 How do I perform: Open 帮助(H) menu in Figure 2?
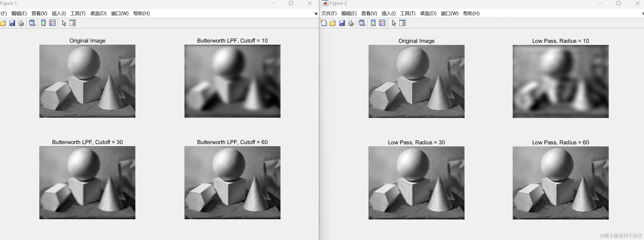pos(471,13)
